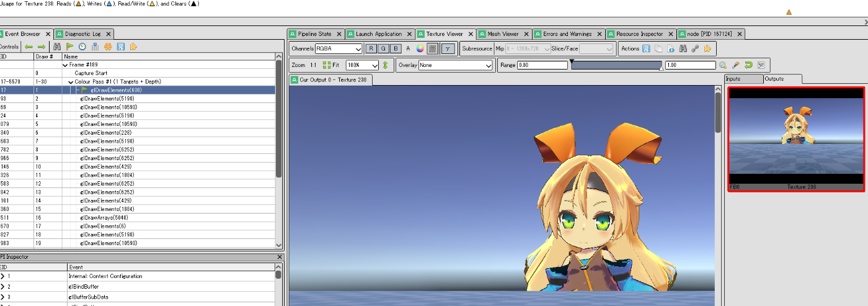This screenshot has height=306, width=868.
Task: Toggle 1:1 zoom button
Action: (313, 65)
